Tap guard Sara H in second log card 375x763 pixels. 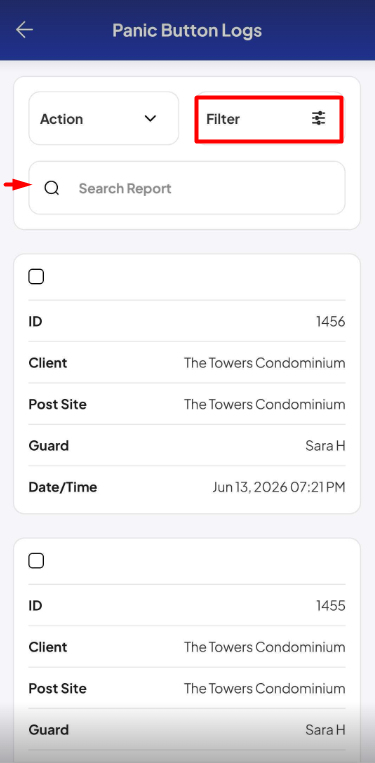[x=325, y=730]
